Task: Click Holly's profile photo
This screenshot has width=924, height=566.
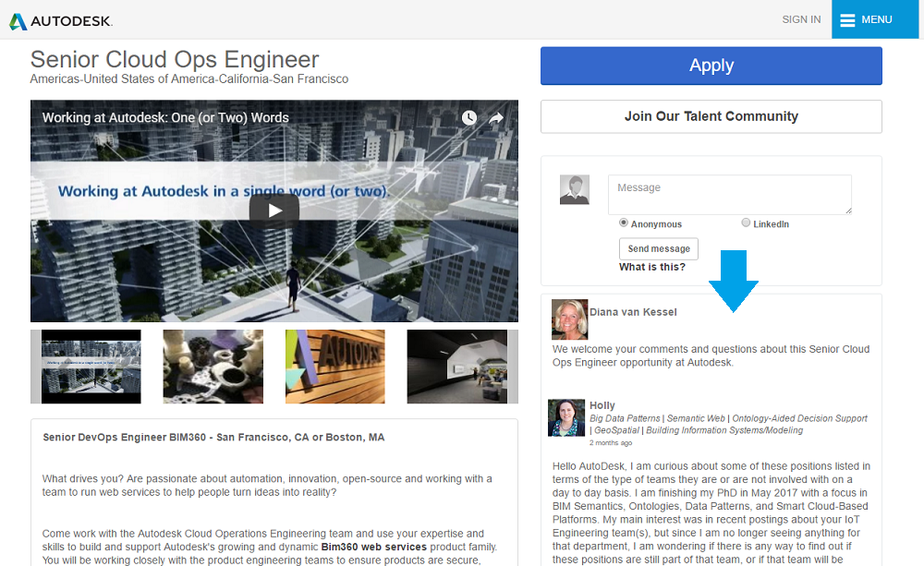Action: point(566,417)
